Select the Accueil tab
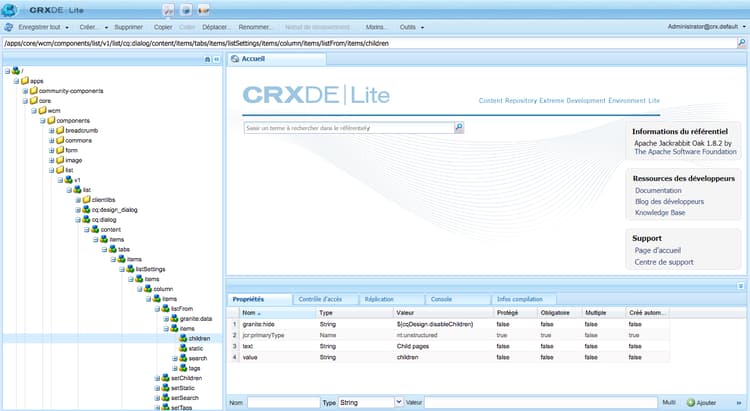750x411 pixels. [276, 59]
